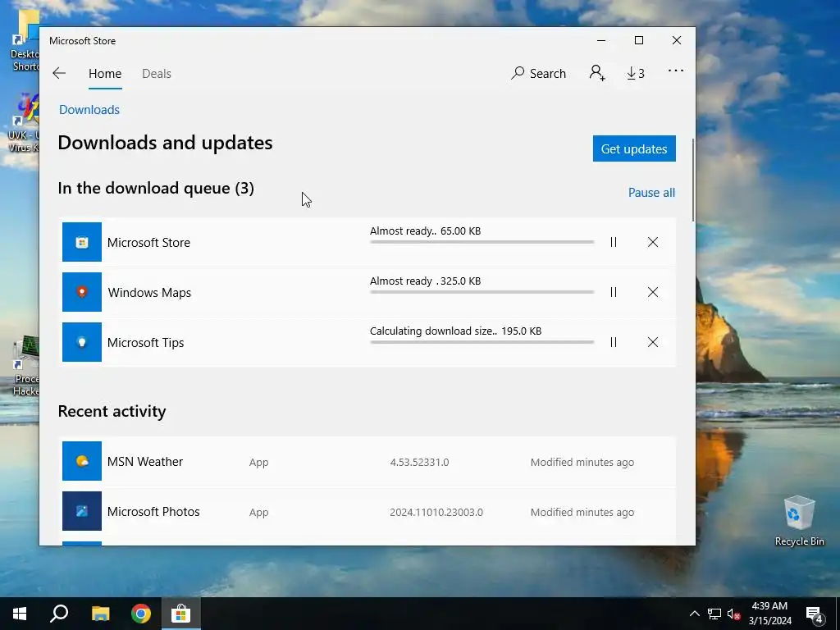Image resolution: width=840 pixels, height=630 pixels.
Task: Click the Microsoft Store app tile icon
Action: [82, 242]
